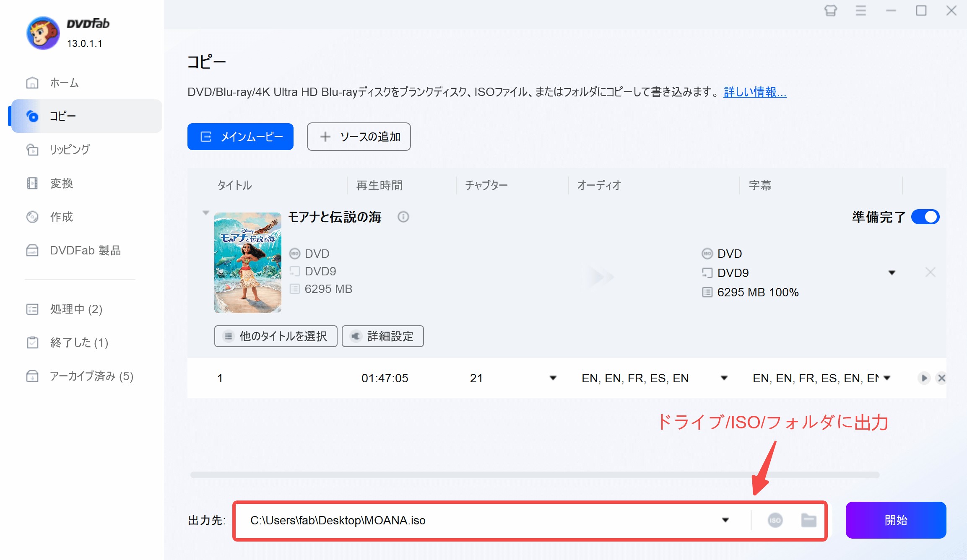
Task: Select folder output icon
Action: pyautogui.click(x=808, y=520)
